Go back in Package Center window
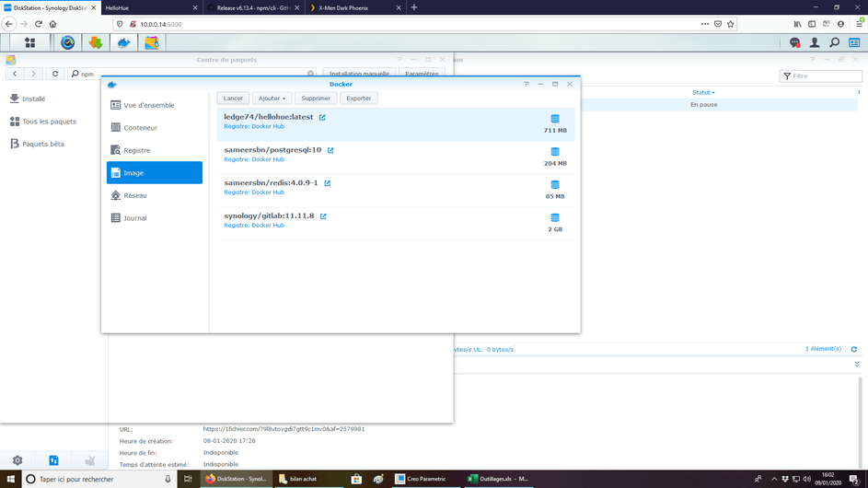This screenshot has width=868, height=488. point(15,74)
